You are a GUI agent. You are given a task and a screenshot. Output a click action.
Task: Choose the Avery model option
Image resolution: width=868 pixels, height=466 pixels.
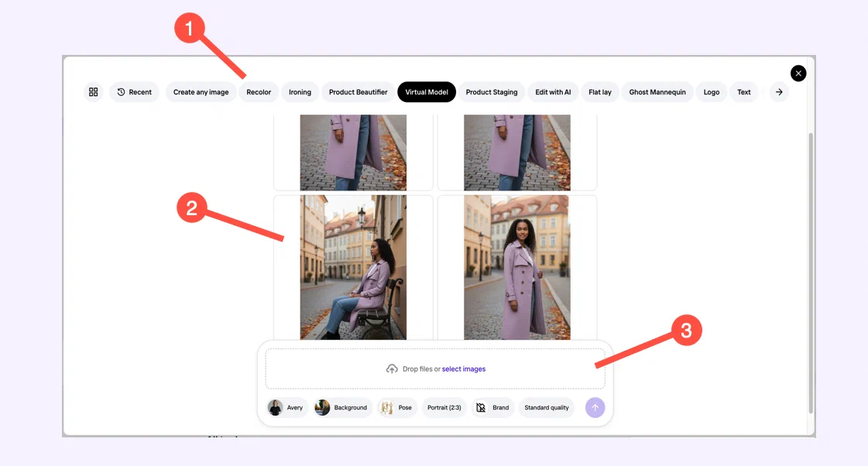pyautogui.click(x=286, y=408)
